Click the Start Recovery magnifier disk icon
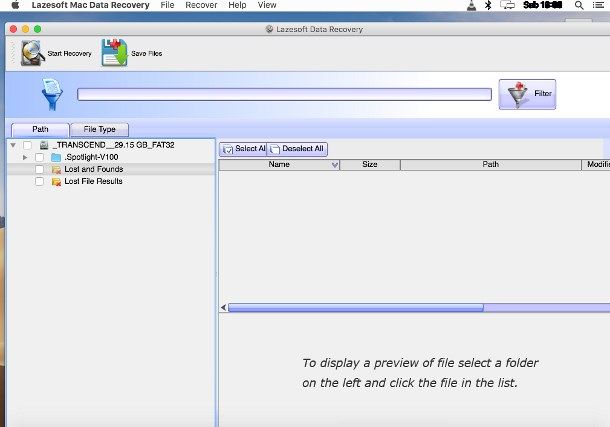610x427 pixels. [33, 53]
